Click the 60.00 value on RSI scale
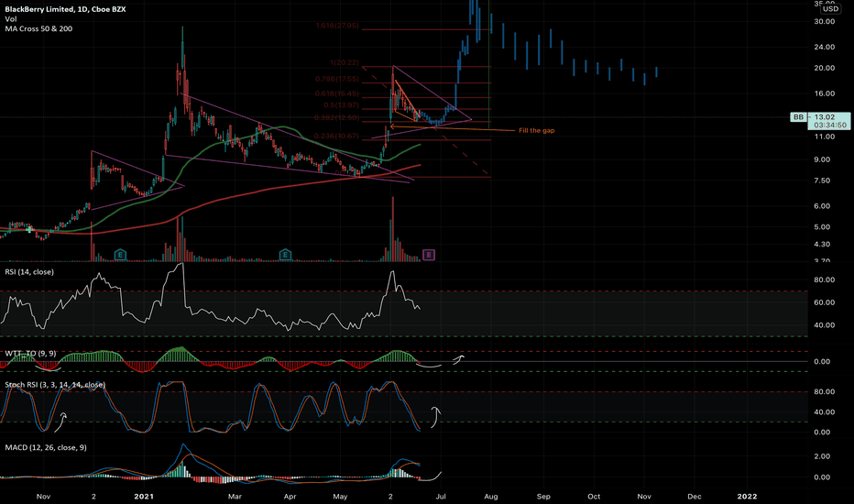This screenshot has height=504, width=854. [x=825, y=302]
